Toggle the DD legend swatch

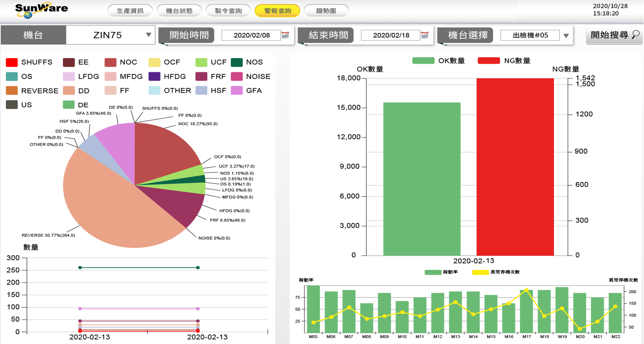click(x=69, y=91)
